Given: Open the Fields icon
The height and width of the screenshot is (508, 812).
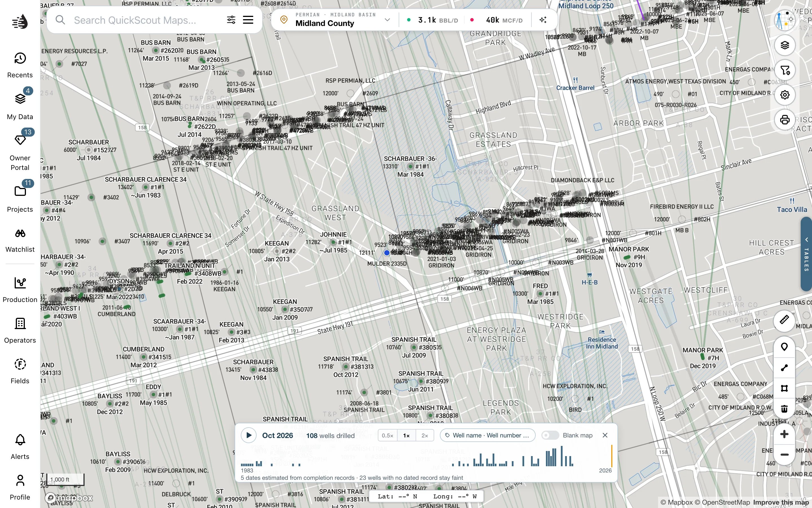Looking at the screenshot, I should (20, 371).
